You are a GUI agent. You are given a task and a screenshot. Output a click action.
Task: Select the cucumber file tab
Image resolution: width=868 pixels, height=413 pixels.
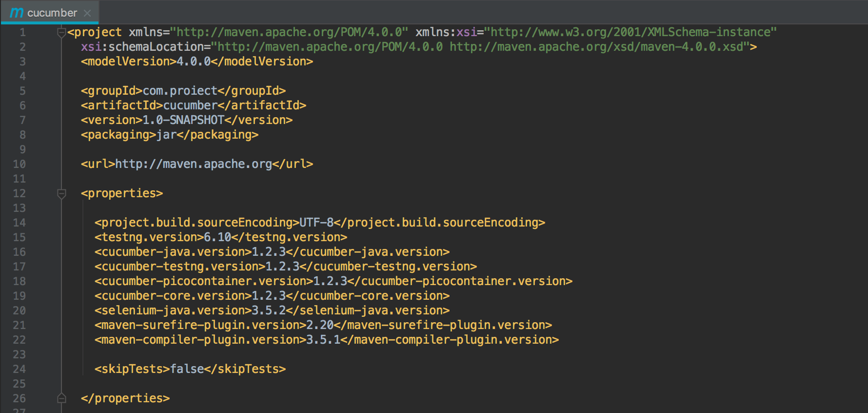[52, 13]
